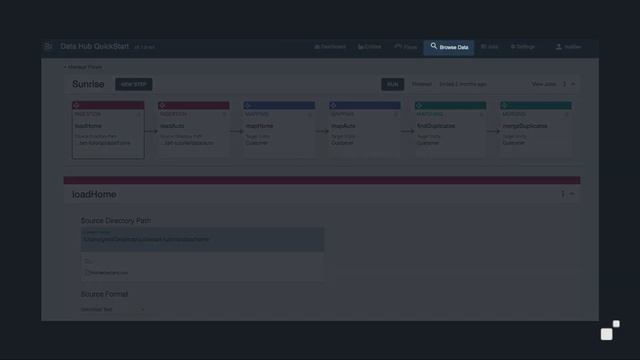The width and height of the screenshot is (640, 360).
Task: Collapse the loadHome details panel
Action: point(572,194)
